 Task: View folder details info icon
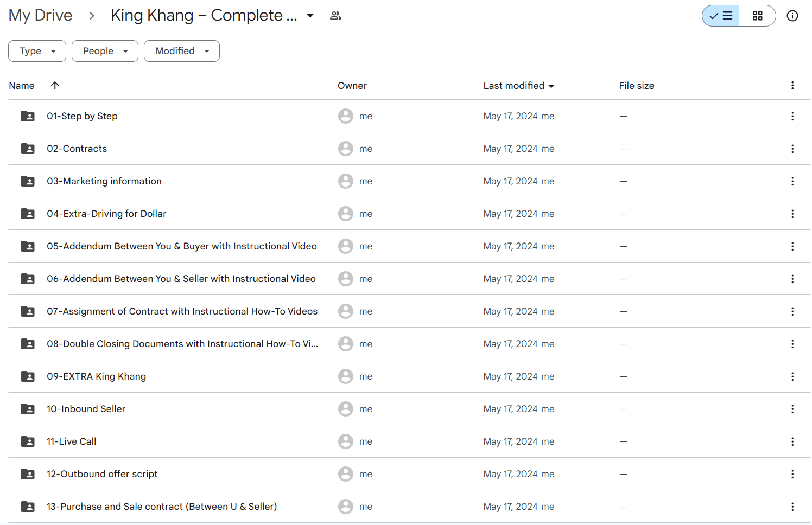pos(792,16)
